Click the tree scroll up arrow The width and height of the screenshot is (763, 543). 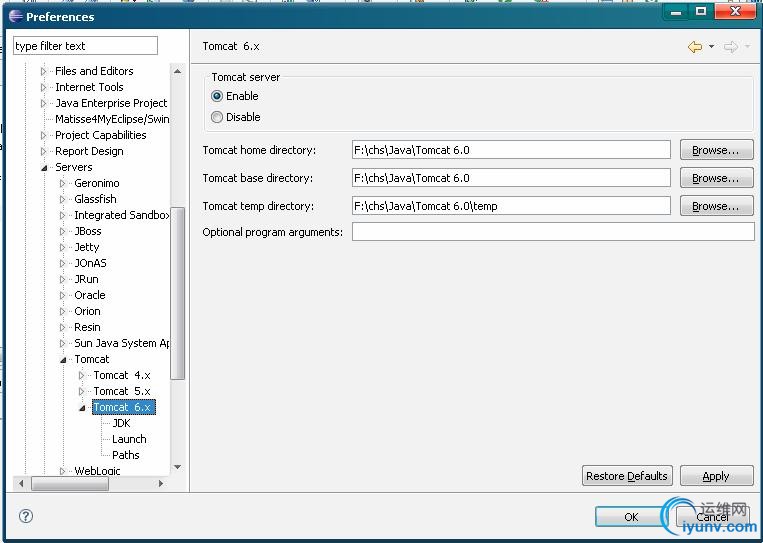click(x=178, y=72)
